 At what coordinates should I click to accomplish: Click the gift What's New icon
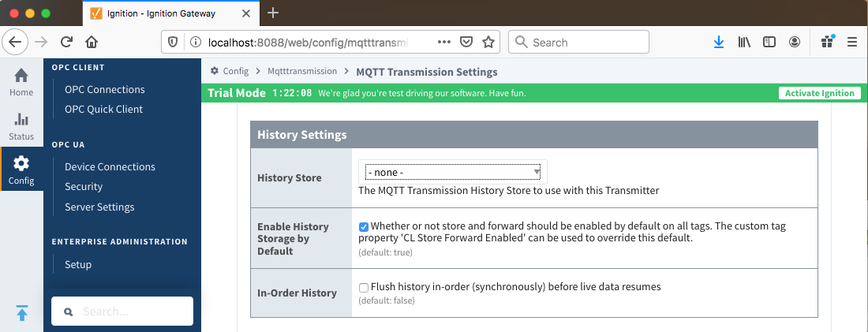(x=828, y=42)
